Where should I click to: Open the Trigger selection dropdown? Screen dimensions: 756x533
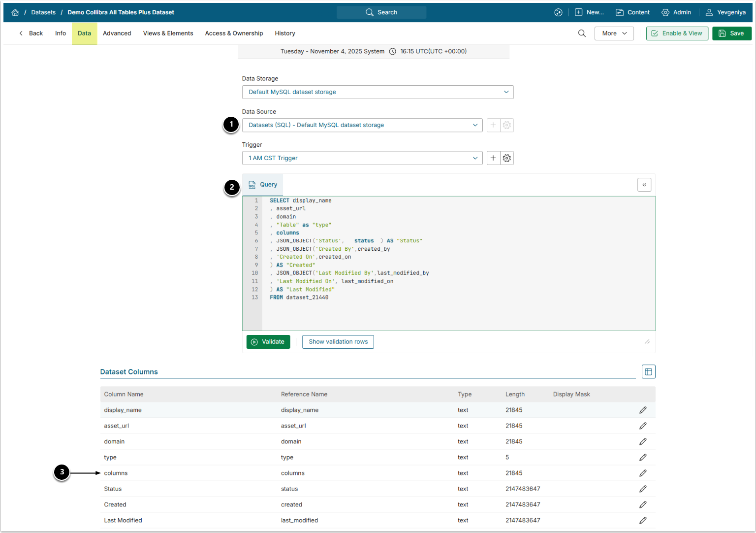(x=362, y=158)
